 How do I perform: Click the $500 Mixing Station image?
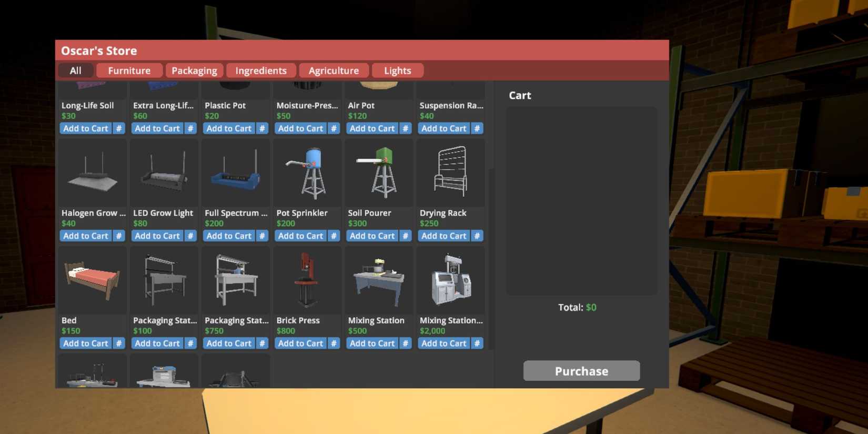(379, 281)
